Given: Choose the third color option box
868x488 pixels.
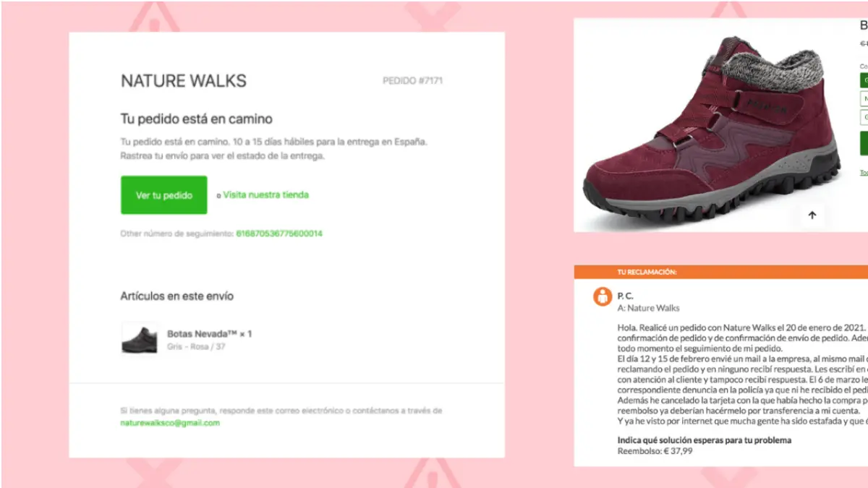Looking at the screenshot, I should point(864,117).
